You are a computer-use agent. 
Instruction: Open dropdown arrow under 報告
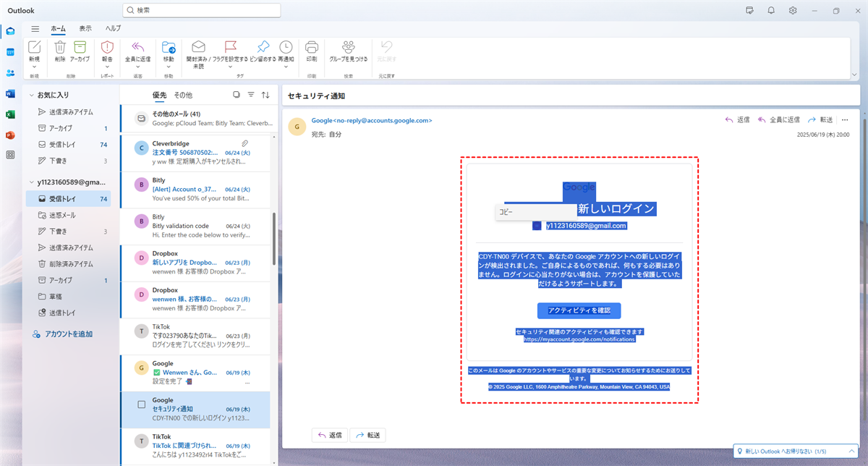tap(107, 67)
